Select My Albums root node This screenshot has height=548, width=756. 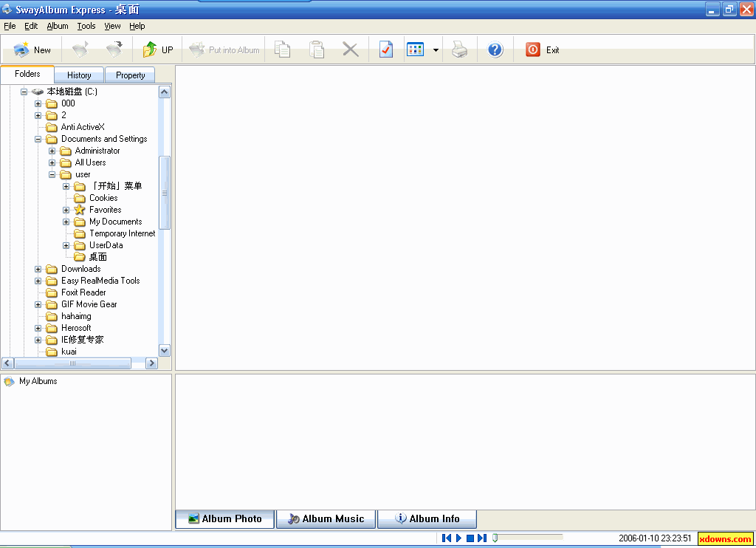[38, 381]
